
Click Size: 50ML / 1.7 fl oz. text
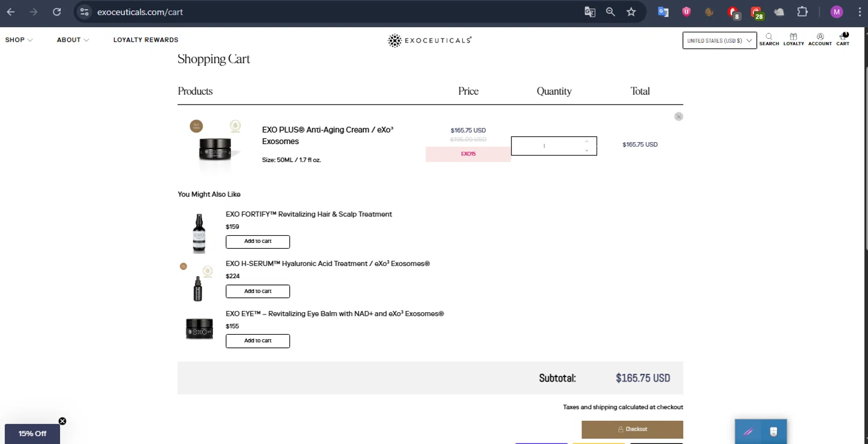tap(292, 160)
